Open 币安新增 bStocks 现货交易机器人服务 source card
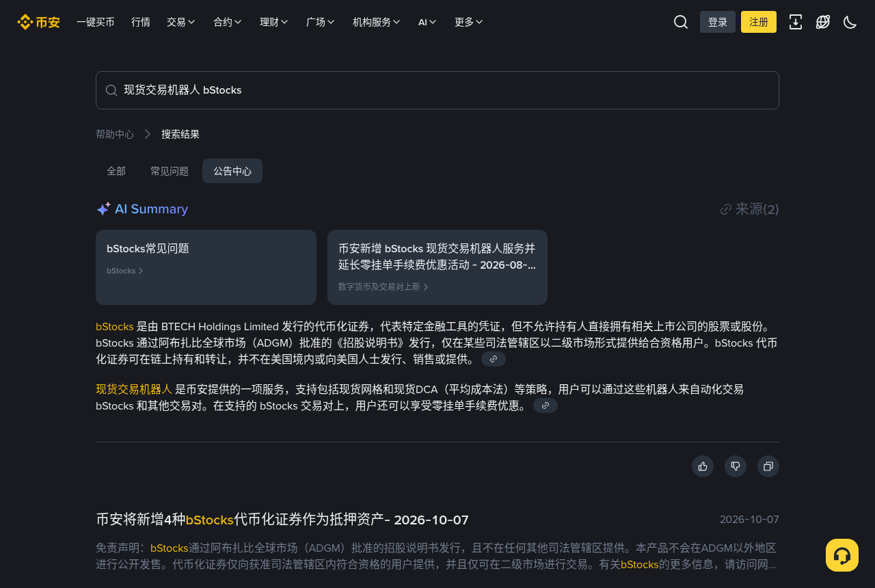Viewport: 875px width, 588px height. (437, 267)
